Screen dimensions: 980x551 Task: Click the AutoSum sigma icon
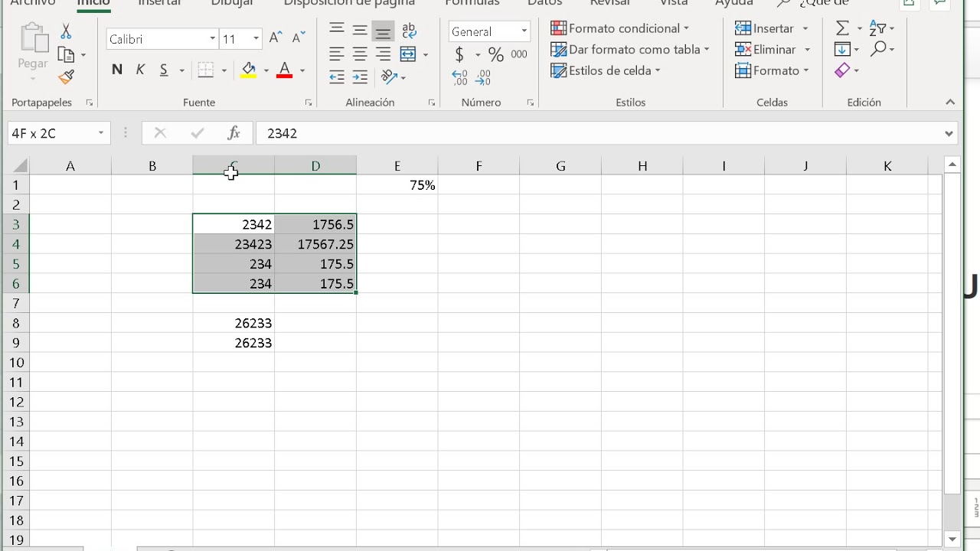[842, 28]
